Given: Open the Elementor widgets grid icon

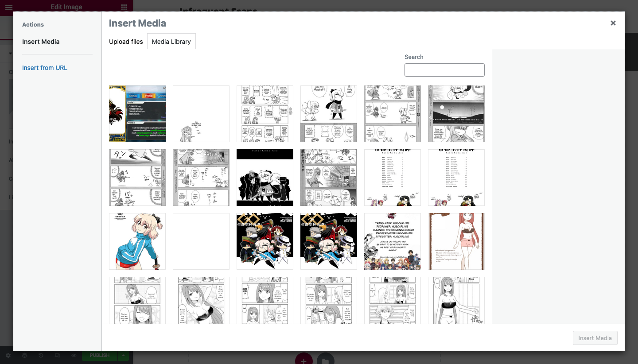Looking at the screenshot, I should pos(124,7).
